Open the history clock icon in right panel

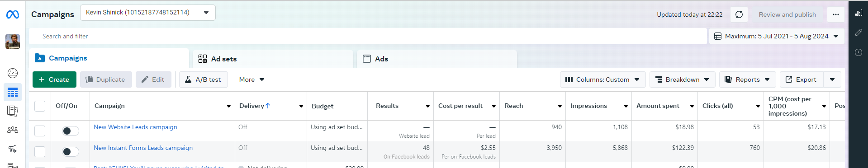859,52
